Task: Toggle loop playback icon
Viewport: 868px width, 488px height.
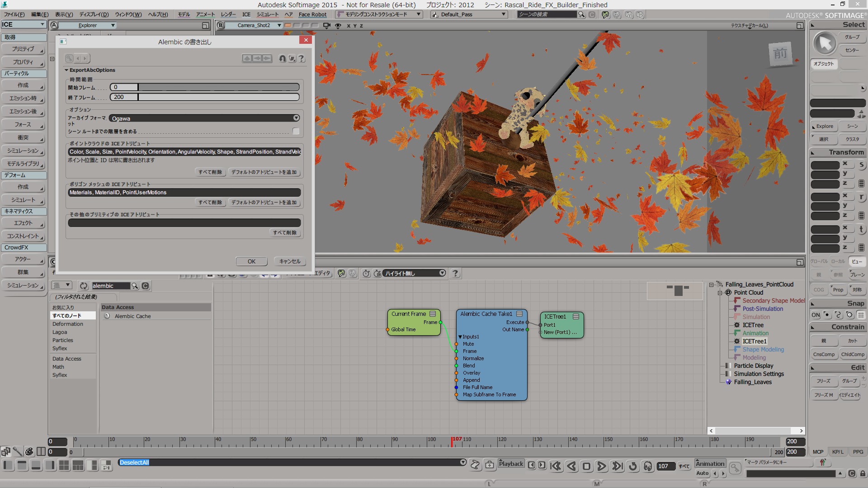Action: [x=633, y=466]
